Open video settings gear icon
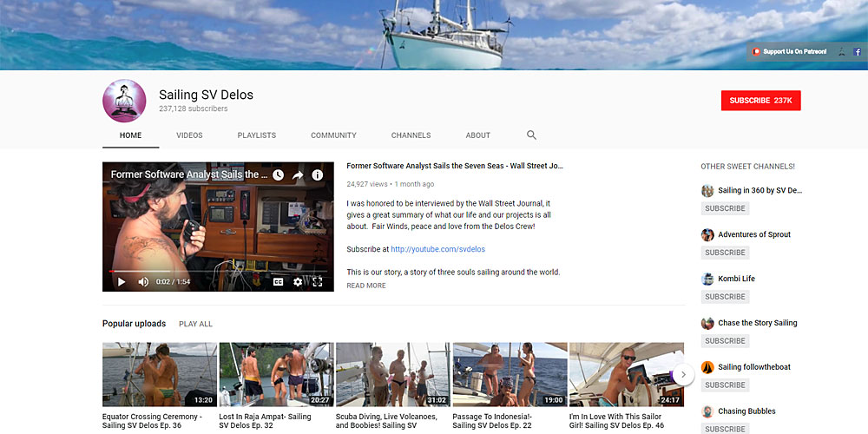868x434 pixels. (298, 282)
